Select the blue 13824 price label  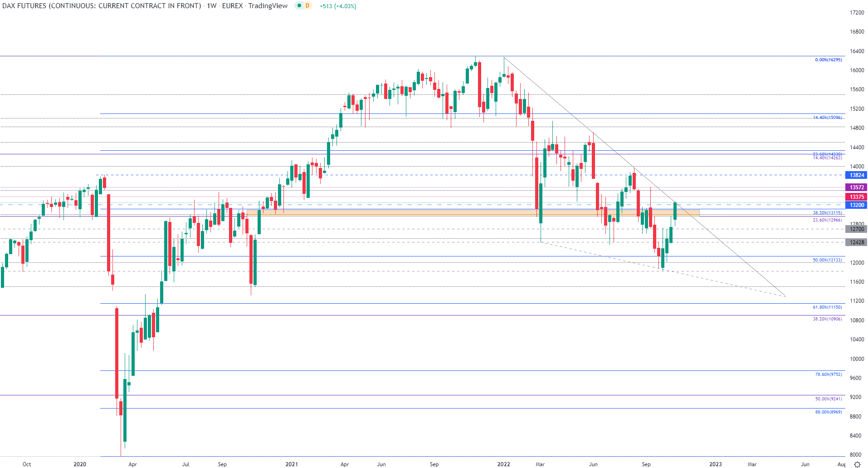click(x=856, y=175)
